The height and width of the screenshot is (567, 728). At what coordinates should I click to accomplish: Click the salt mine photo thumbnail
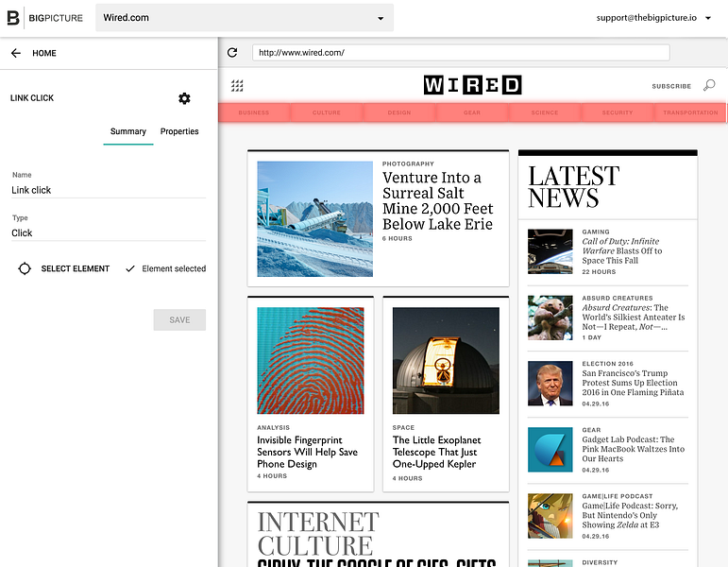click(x=314, y=219)
